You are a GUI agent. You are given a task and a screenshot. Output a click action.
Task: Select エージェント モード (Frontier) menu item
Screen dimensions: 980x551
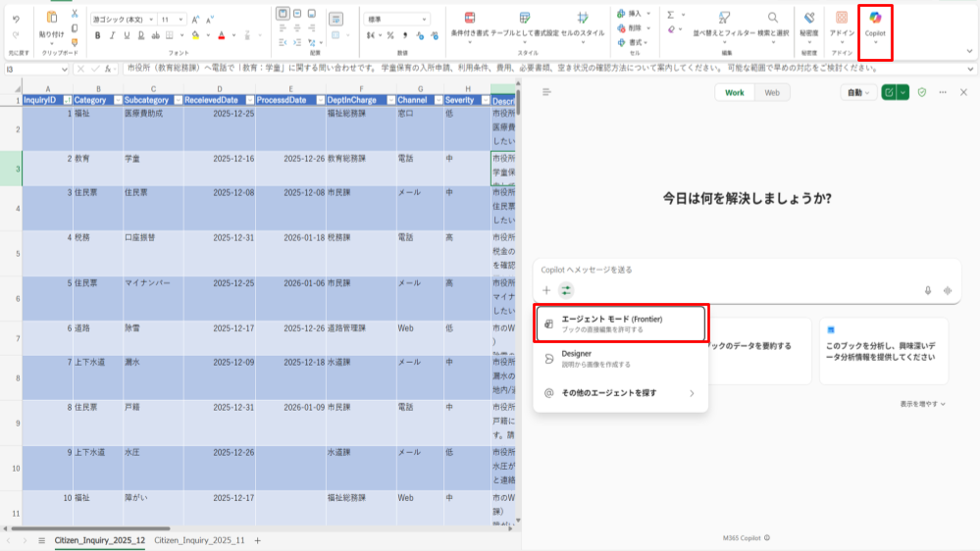click(x=621, y=324)
